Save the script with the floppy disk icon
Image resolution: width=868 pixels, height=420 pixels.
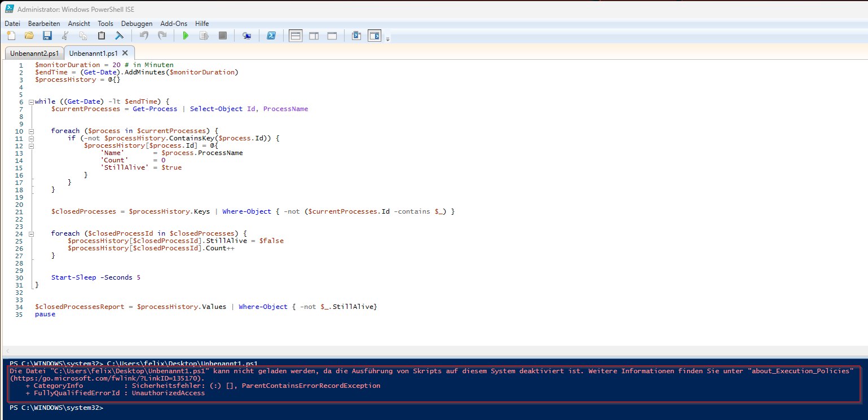(x=47, y=36)
